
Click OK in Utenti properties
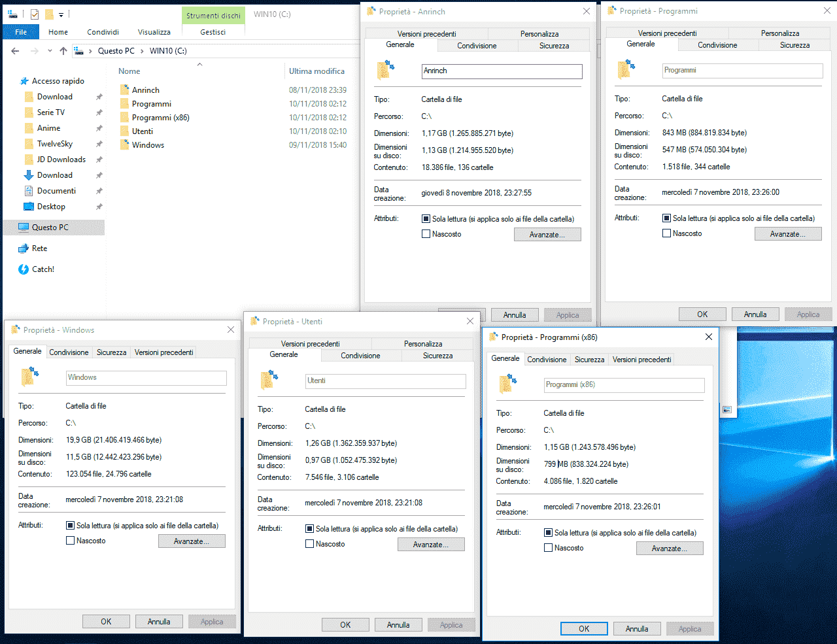coord(345,625)
